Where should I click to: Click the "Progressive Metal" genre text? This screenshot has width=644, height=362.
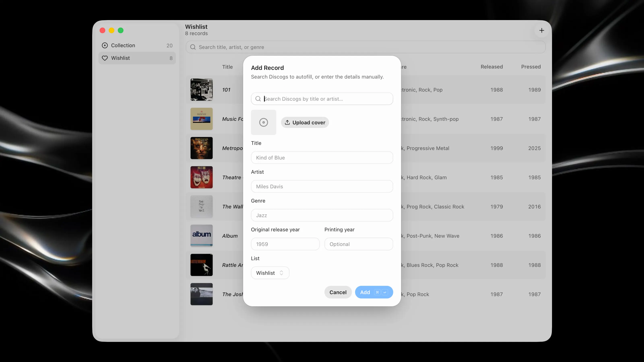point(428,148)
